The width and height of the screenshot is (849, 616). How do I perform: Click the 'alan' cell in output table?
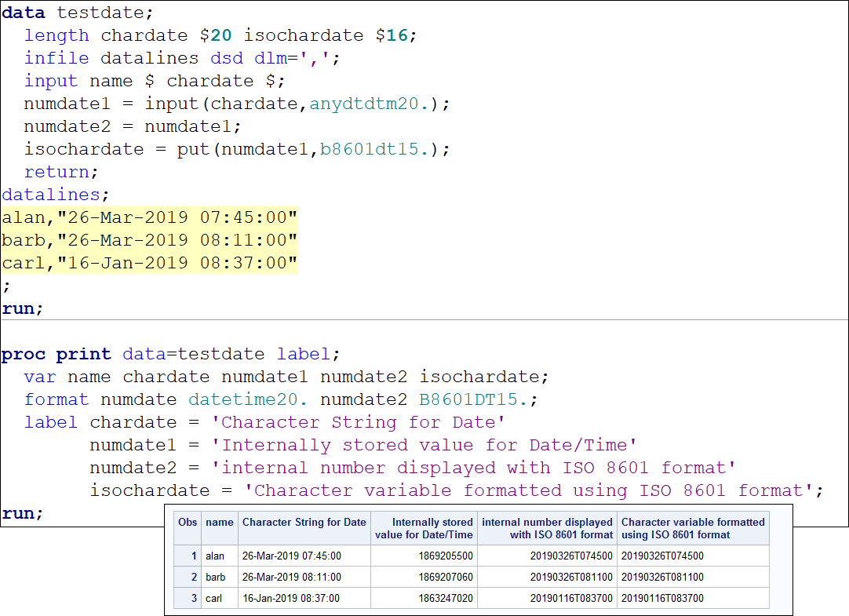(x=219, y=556)
